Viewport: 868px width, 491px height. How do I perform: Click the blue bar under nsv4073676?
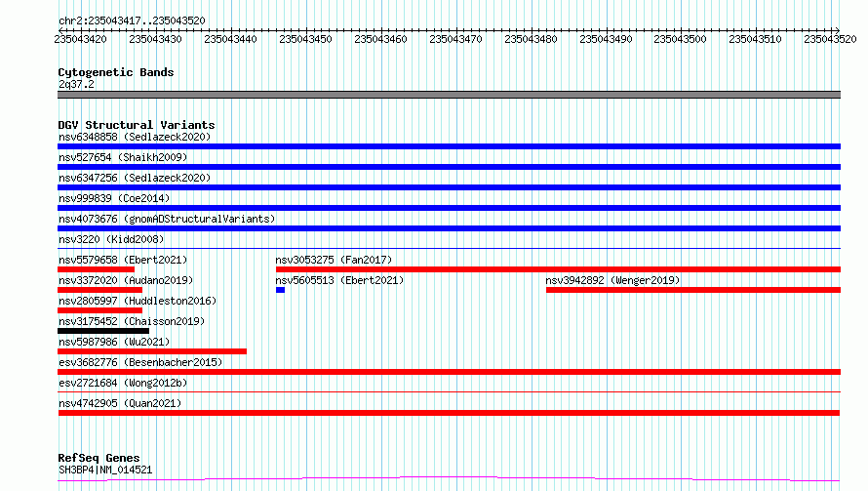pyautogui.click(x=449, y=228)
